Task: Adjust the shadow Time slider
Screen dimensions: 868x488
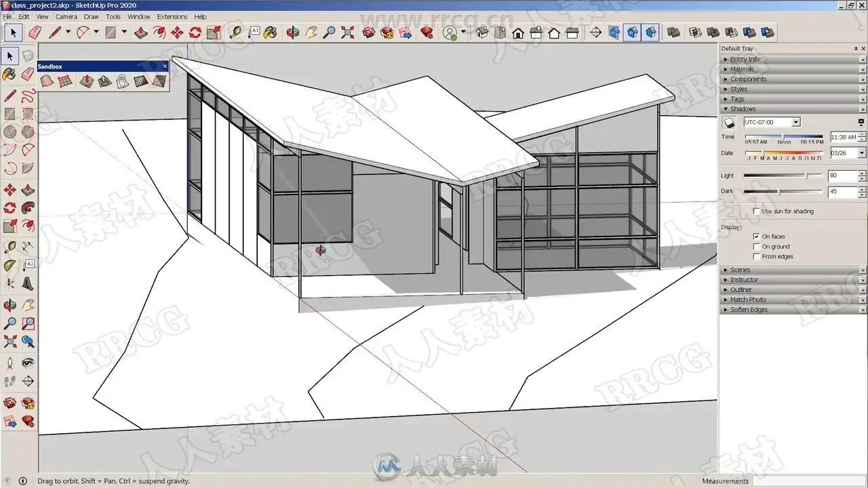Action: pyautogui.click(x=784, y=137)
